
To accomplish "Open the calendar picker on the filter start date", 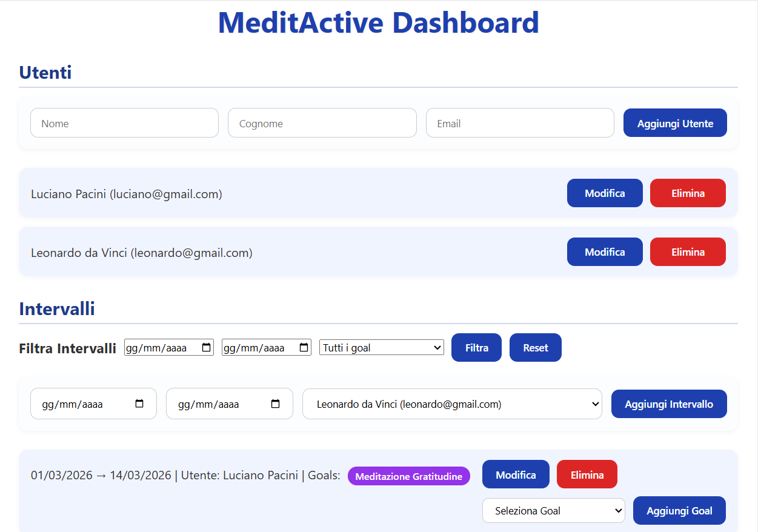I will coord(206,347).
